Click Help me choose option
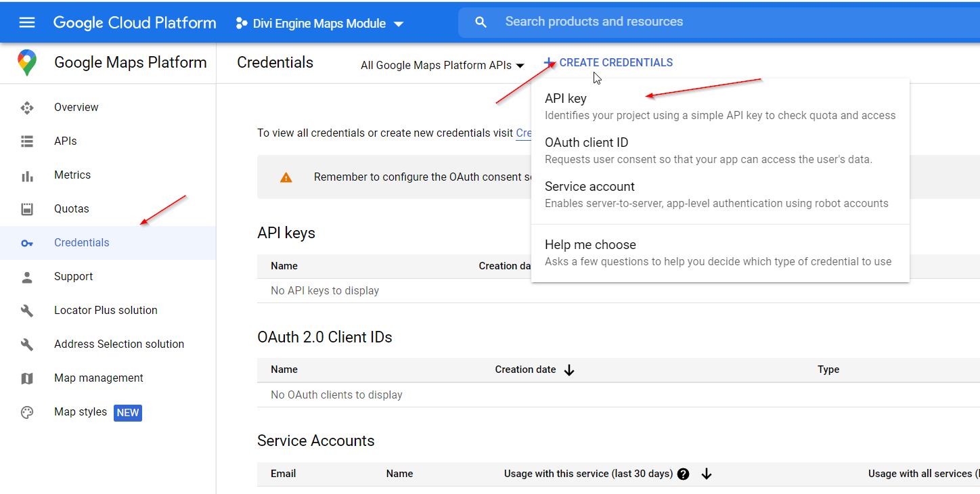 click(x=590, y=245)
